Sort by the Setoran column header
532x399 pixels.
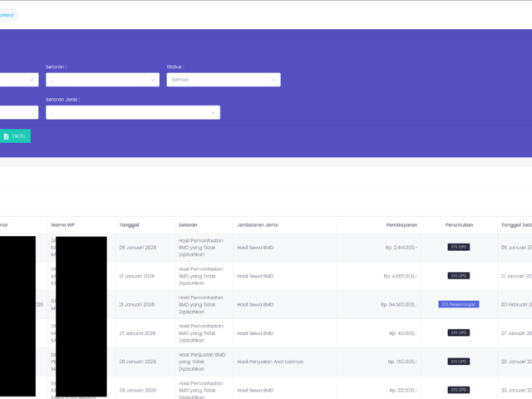point(188,225)
